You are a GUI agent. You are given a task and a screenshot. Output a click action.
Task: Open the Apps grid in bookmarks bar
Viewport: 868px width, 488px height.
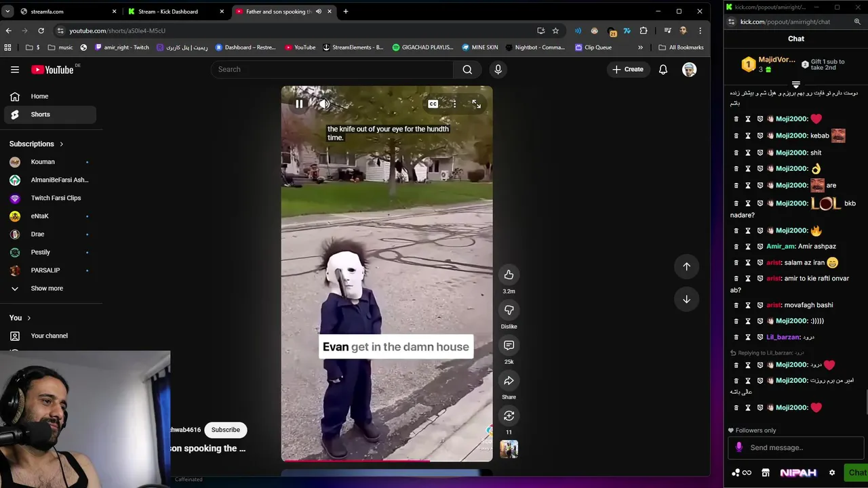(7, 47)
